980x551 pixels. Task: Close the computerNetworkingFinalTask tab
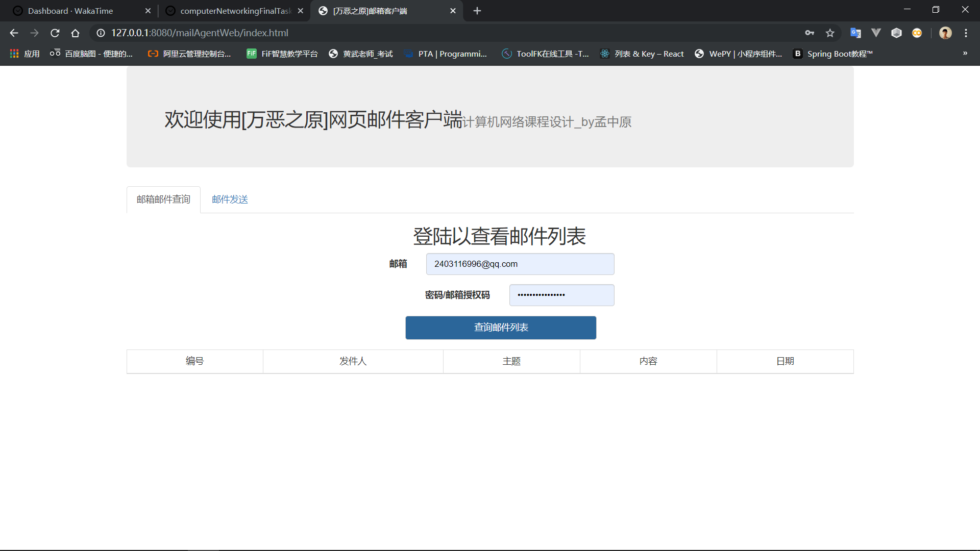300,11
